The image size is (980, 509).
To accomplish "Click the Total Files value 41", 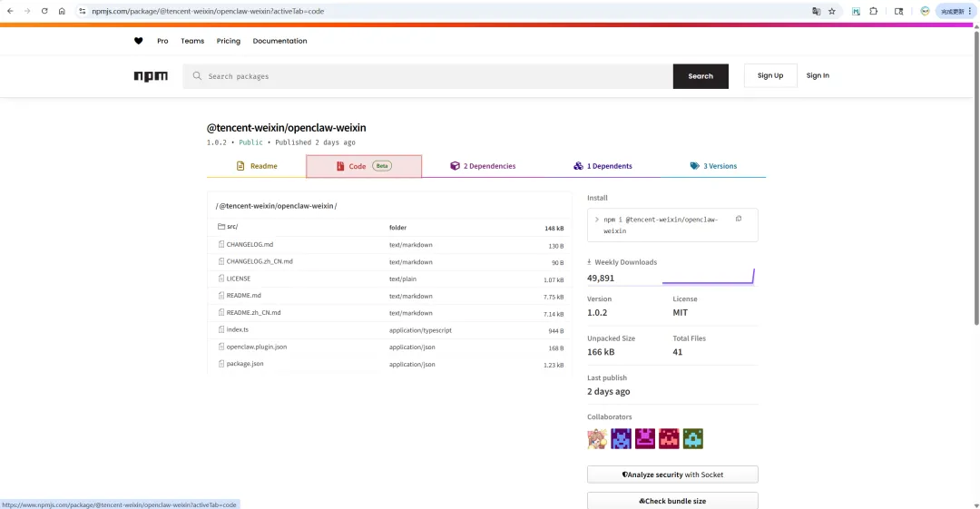I will point(678,352).
